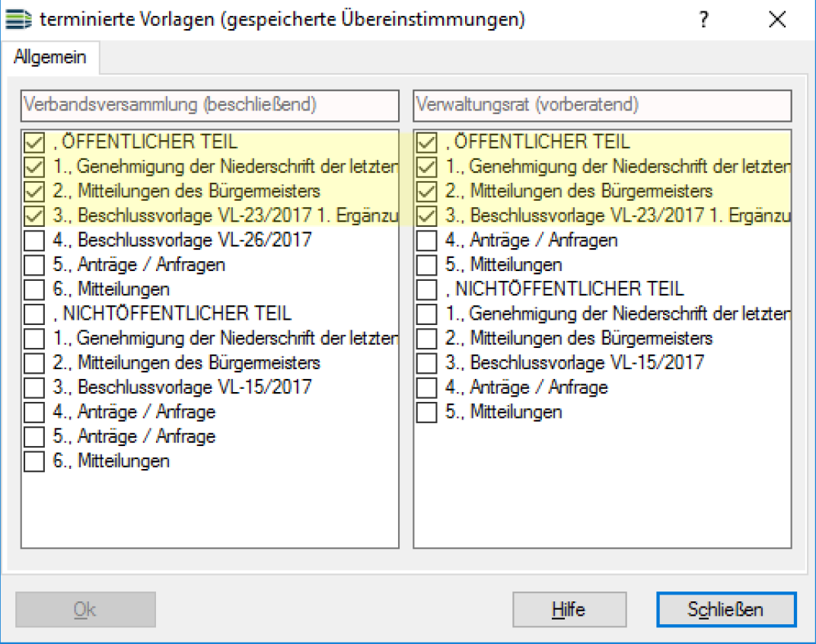
Task: Uncheck the checked Mitteilungen des Bürgermeisters under Verwaltungsrat
Action: pyautogui.click(x=427, y=191)
